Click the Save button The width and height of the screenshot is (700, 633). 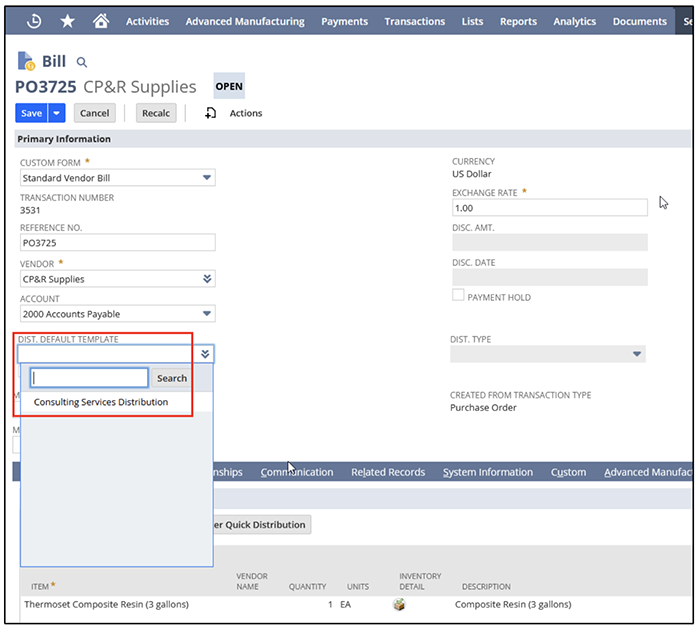[x=31, y=113]
